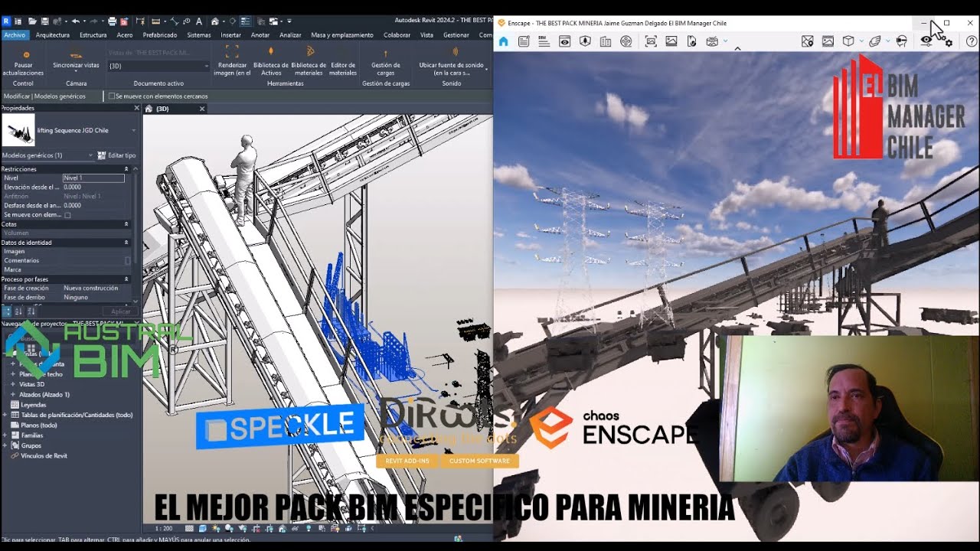
Task: Open the Modelos genéricos (1) filter dropdown
Action: point(47,155)
